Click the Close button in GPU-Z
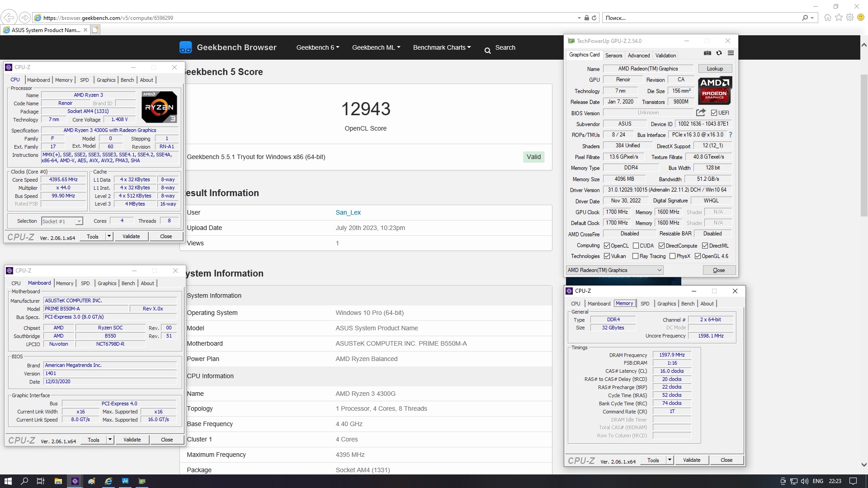The width and height of the screenshot is (868, 488). pyautogui.click(x=719, y=270)
